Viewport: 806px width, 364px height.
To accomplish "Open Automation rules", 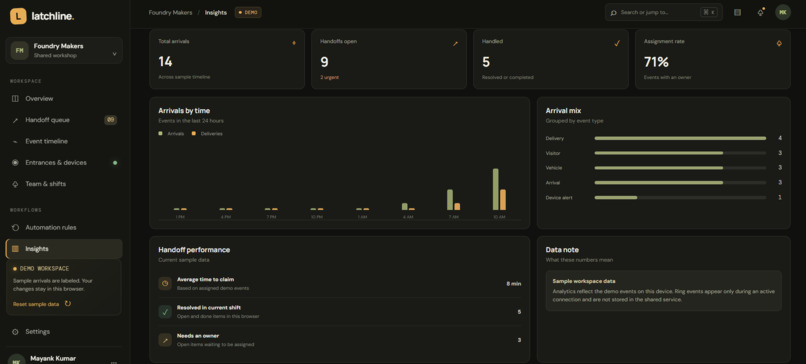I will tap(64, 227).
